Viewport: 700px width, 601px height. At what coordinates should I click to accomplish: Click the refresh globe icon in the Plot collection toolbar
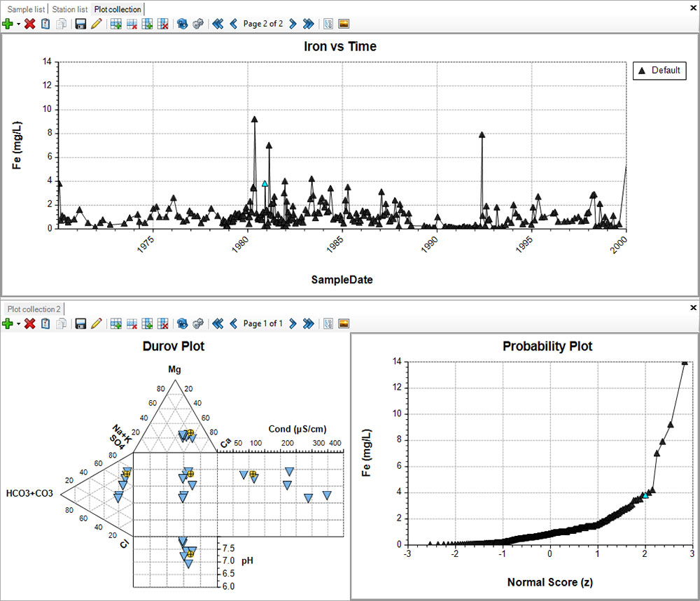click(183, 24)
